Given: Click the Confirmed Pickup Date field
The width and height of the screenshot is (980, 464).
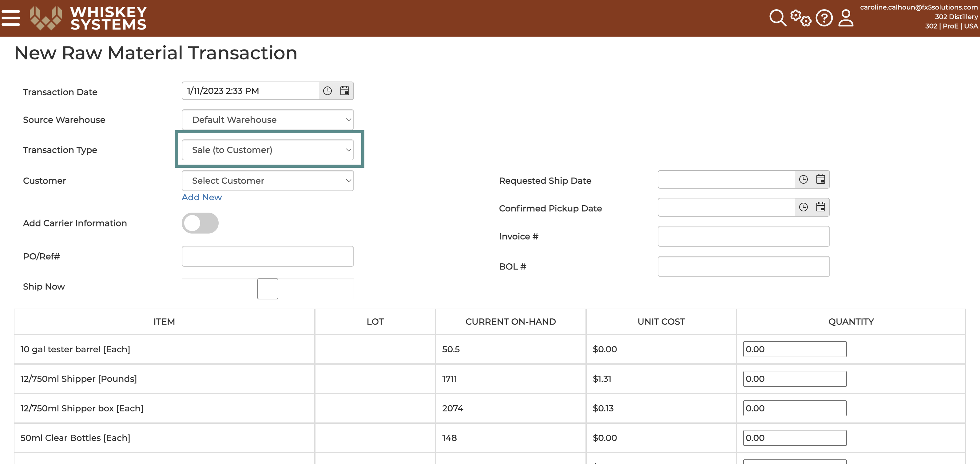Looking at the screenshot, I should (726, 207).
